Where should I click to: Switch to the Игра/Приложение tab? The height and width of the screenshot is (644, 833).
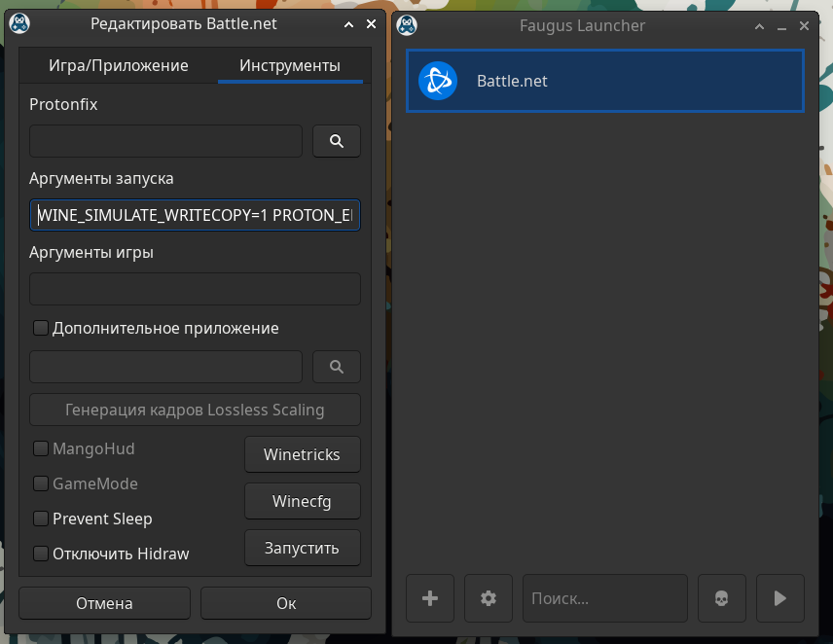tap(119, 66)
